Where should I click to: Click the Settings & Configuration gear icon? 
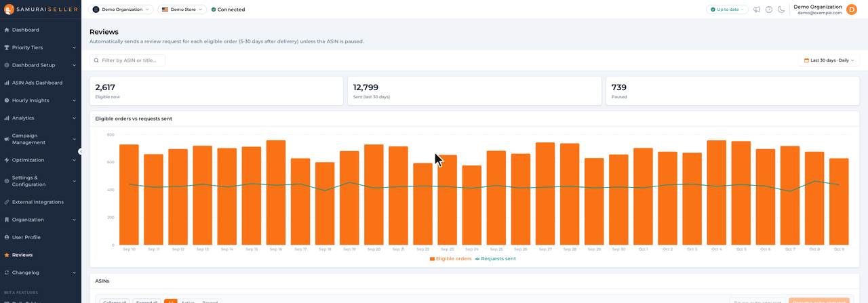pos(7,181)
